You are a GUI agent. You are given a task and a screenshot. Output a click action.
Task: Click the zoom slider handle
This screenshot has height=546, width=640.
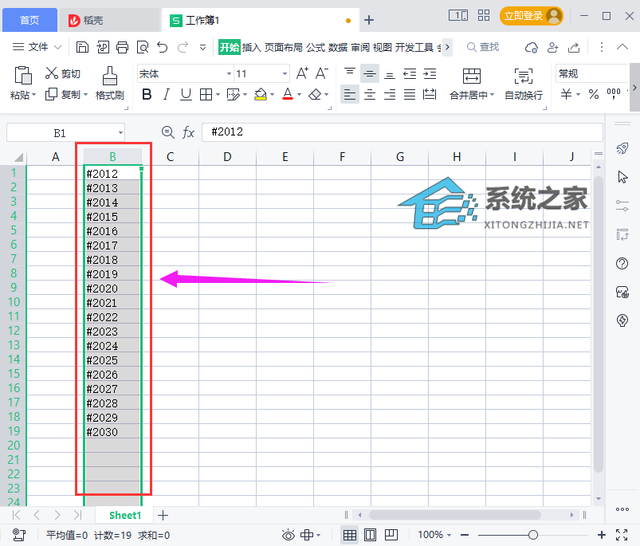point(533,535)
